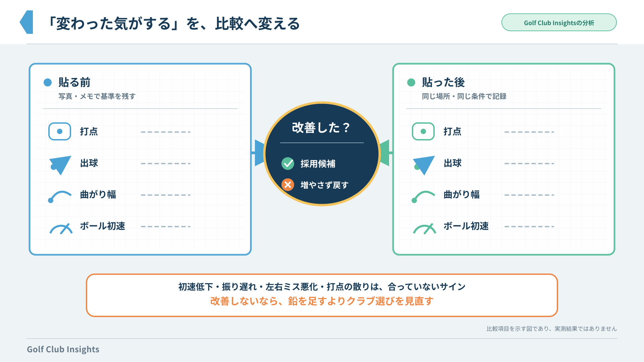Click the dashed blank for 出球 in 貼る前
This screenshot has height=362, width=644.
166,164
